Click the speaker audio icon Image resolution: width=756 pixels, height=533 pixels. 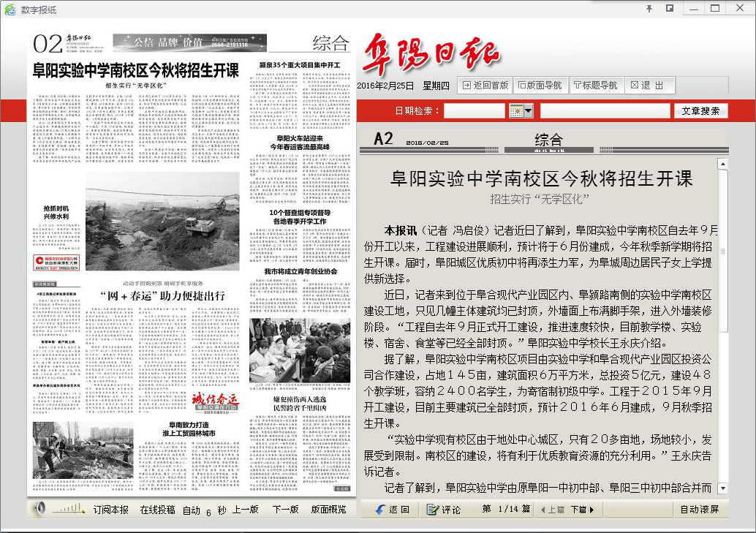click(40, 509)
